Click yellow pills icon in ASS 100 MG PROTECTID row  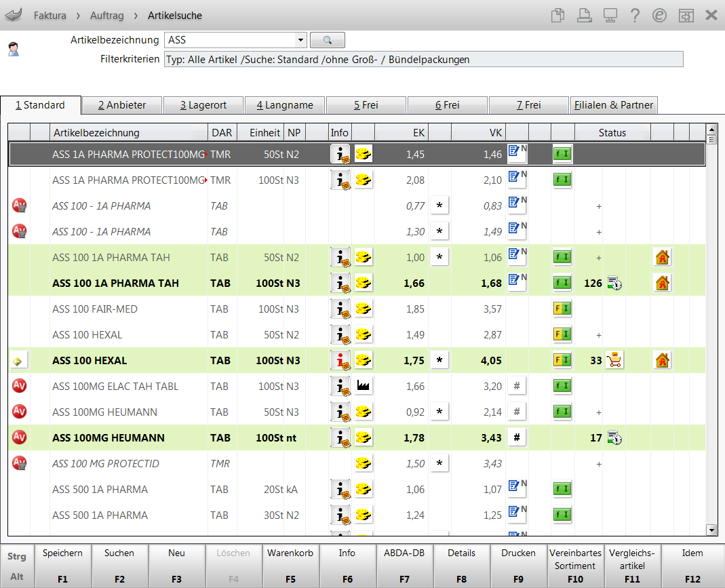(x=364, y=463)
